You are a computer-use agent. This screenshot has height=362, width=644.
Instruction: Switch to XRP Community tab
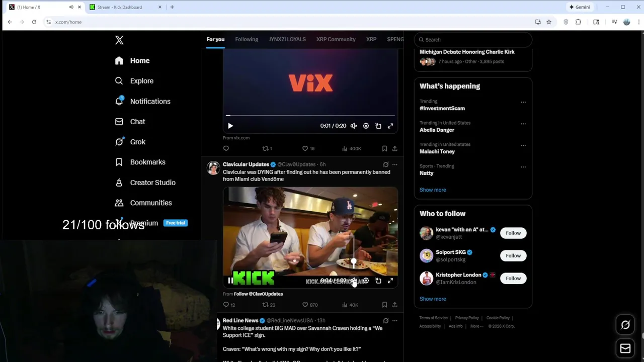tap(336, 39)
